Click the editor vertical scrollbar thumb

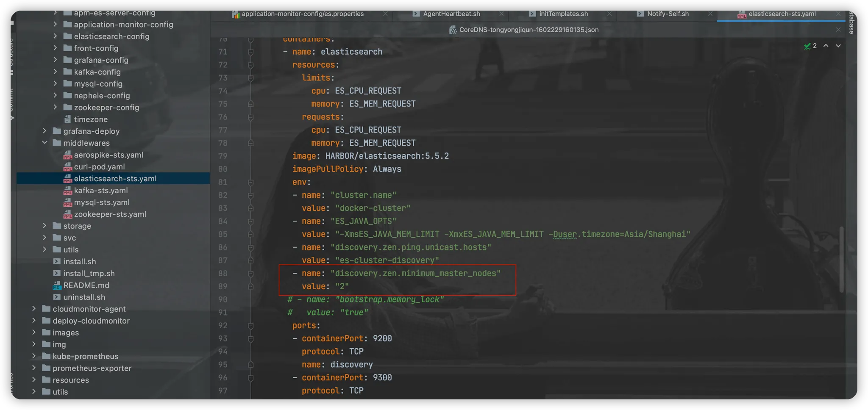pos(841,259)
